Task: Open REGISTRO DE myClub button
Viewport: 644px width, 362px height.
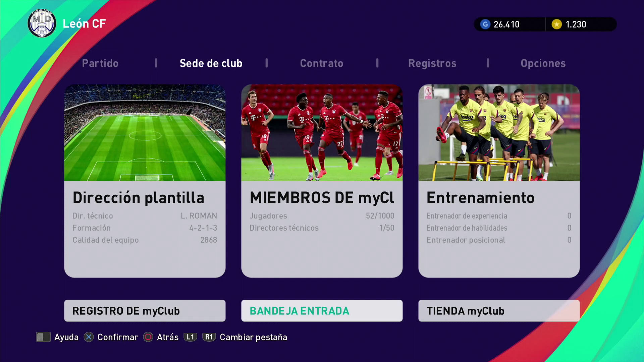Action: pyautogui.click(x=145, y=311)
